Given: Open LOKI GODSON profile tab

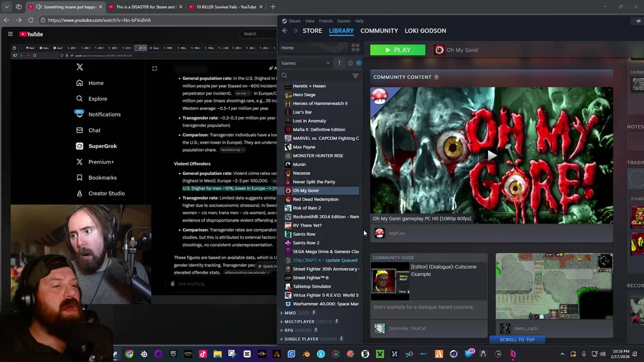Looking at the screenshot, I should pos(425,31).
